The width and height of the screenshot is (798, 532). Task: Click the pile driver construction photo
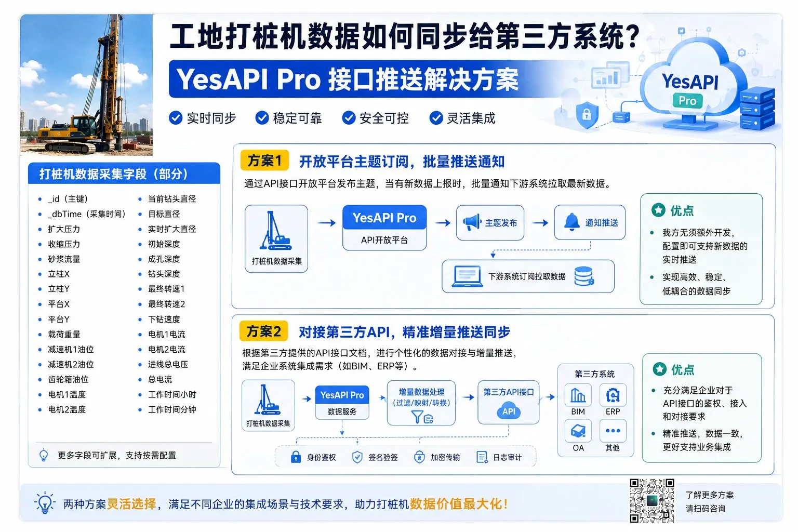click(86, 85)
